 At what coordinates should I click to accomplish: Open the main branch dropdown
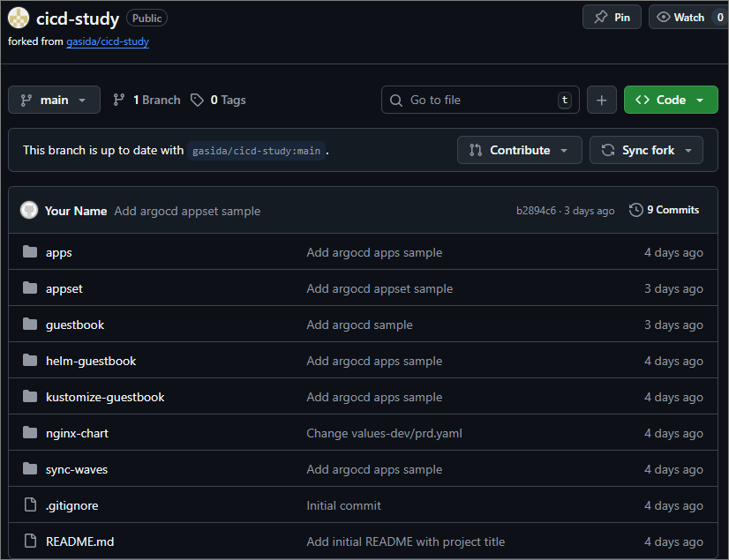[54, 100]
